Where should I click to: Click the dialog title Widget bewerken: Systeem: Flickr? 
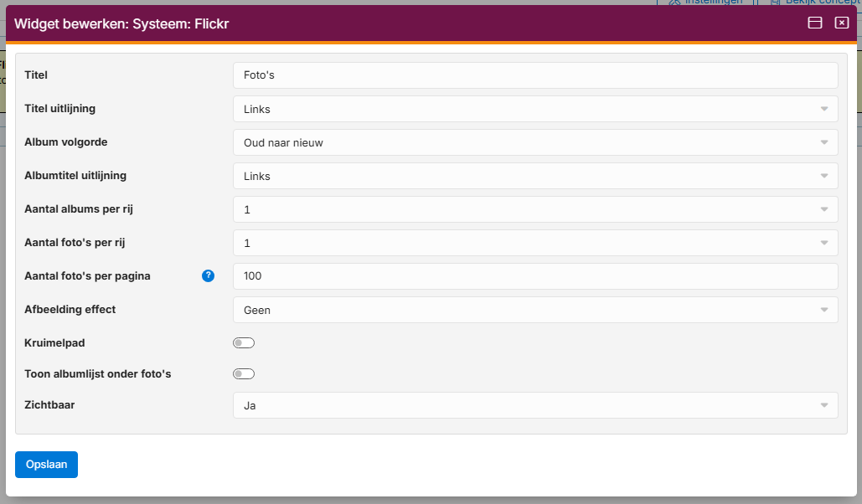point(121,24)
